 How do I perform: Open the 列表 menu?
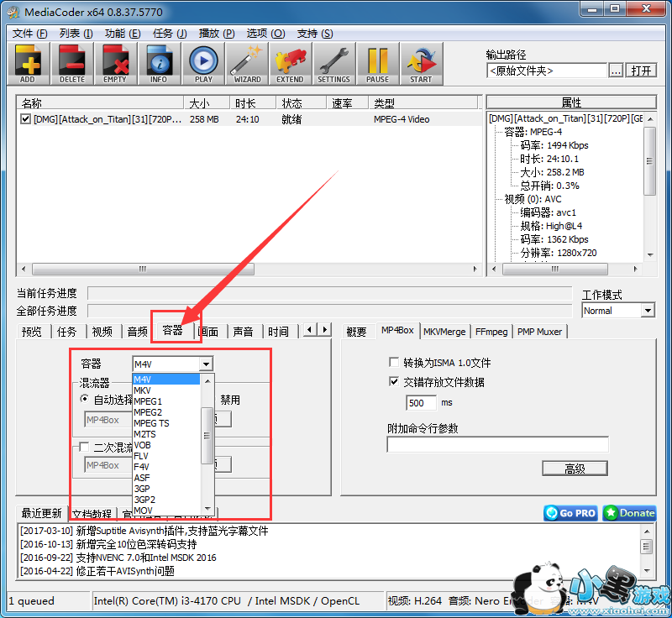click(x=76, y=34)
